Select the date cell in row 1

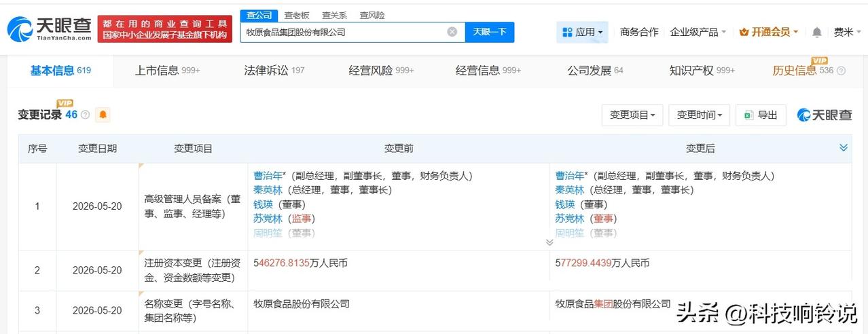(x=97, y=206)
